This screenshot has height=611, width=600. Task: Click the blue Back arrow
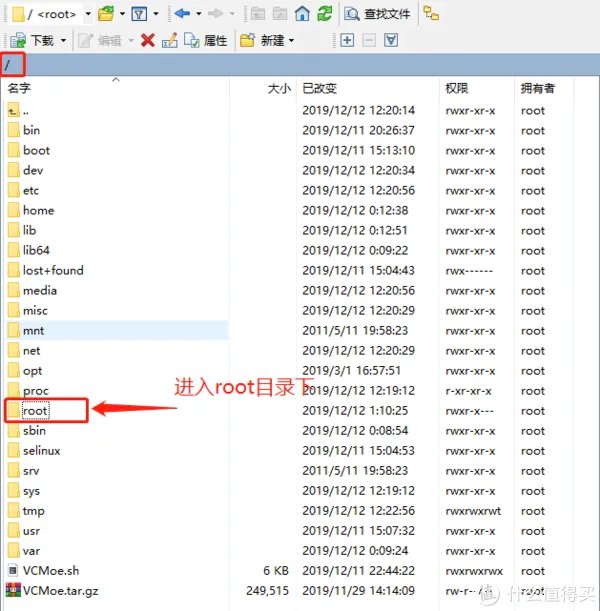tap(181, 14)
